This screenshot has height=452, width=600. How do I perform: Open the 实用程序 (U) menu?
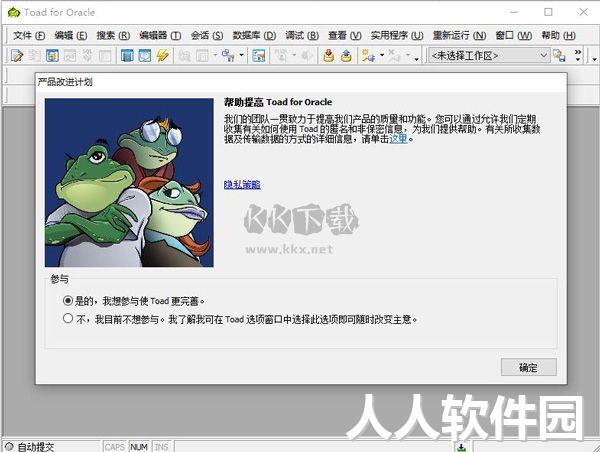click(x=397, y=36)
